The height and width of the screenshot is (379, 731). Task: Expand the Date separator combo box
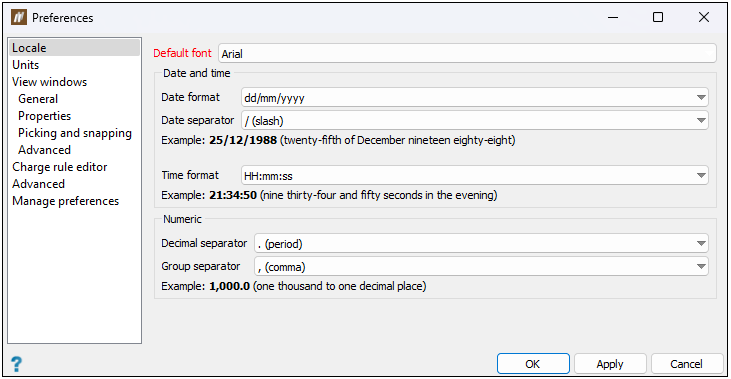475,120
